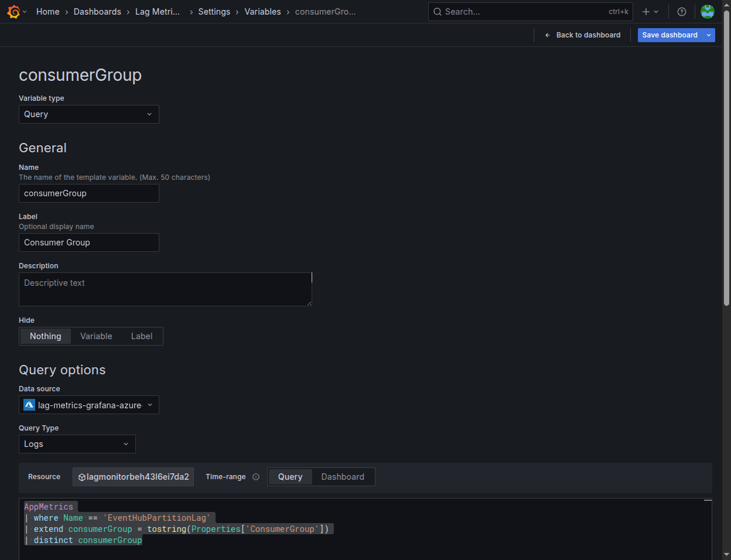
Task: Click the Name input field
Action: 89,193
